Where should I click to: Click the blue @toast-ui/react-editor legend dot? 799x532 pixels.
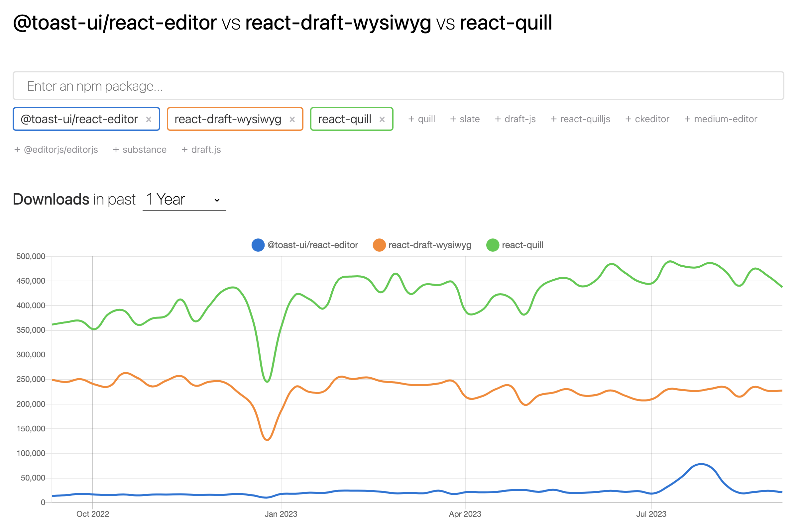click(258, 245)
